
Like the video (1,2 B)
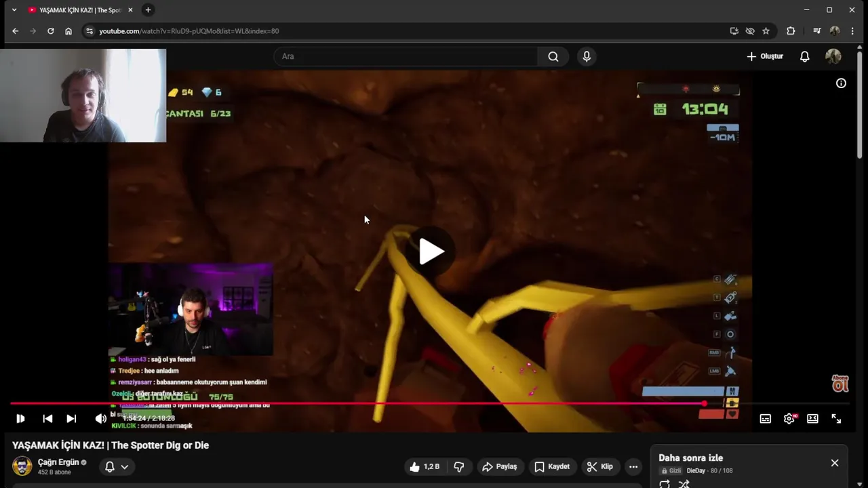[425, 466]
